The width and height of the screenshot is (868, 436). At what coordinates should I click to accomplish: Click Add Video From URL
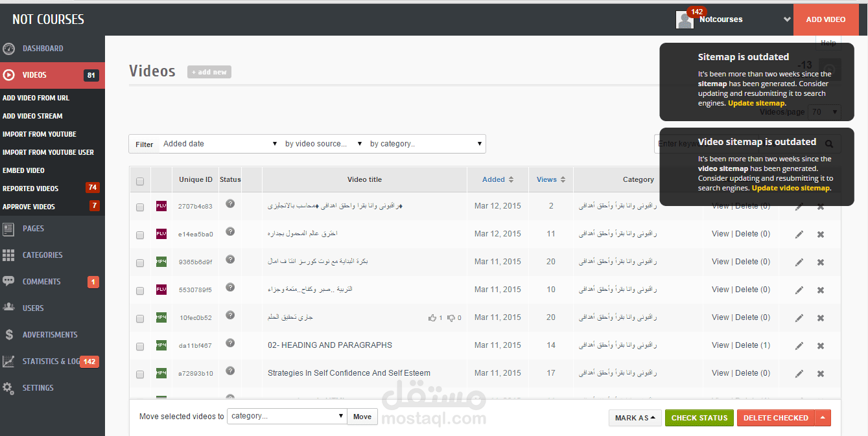pos(36,98)
